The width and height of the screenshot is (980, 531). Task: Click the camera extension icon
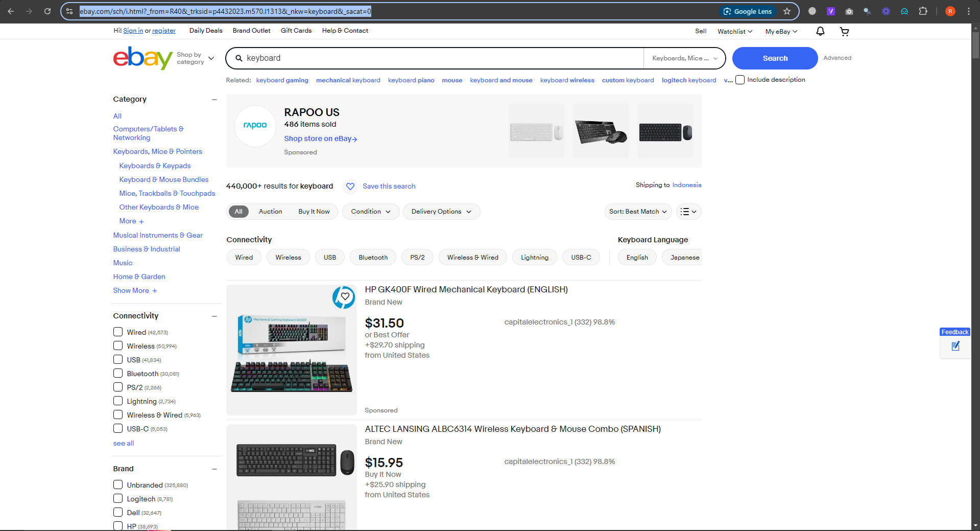click(x=849, y=11)
